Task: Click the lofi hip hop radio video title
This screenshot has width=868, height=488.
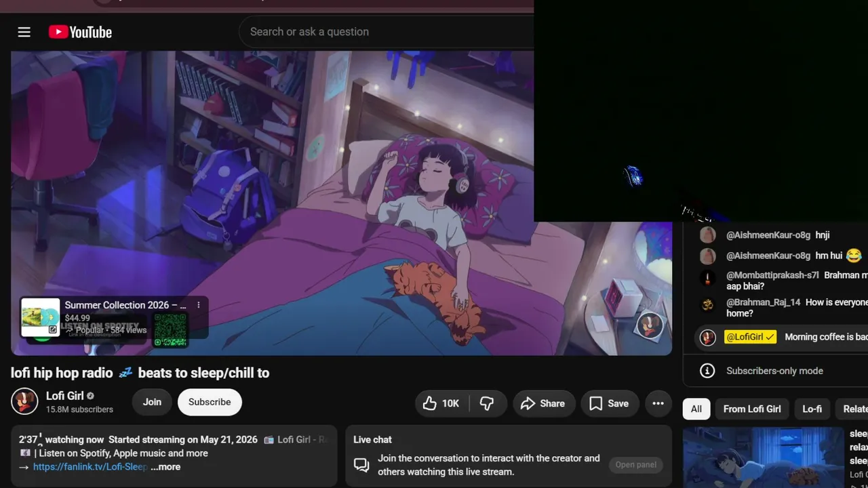Action: [140, 373]
